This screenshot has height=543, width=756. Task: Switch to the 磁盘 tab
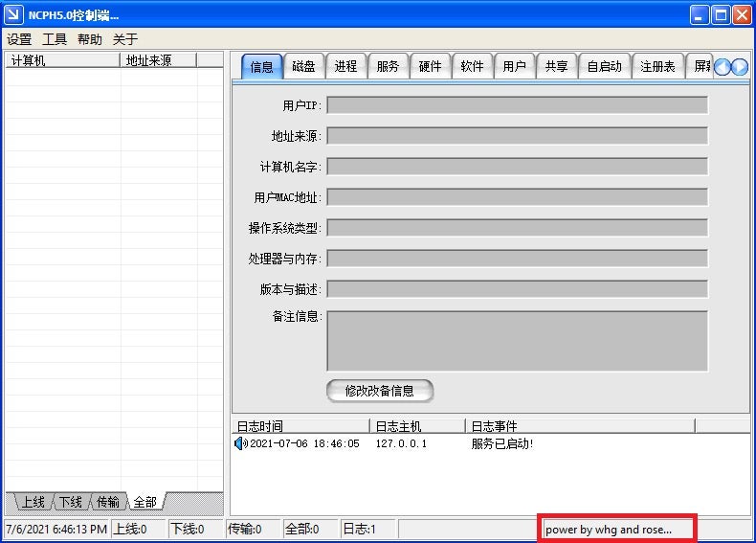303,66
